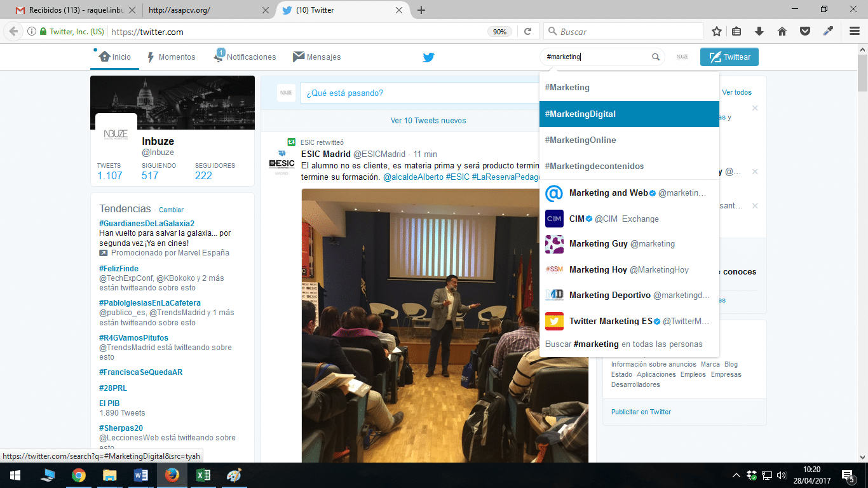Open Momentos tab

pos(171,57)
